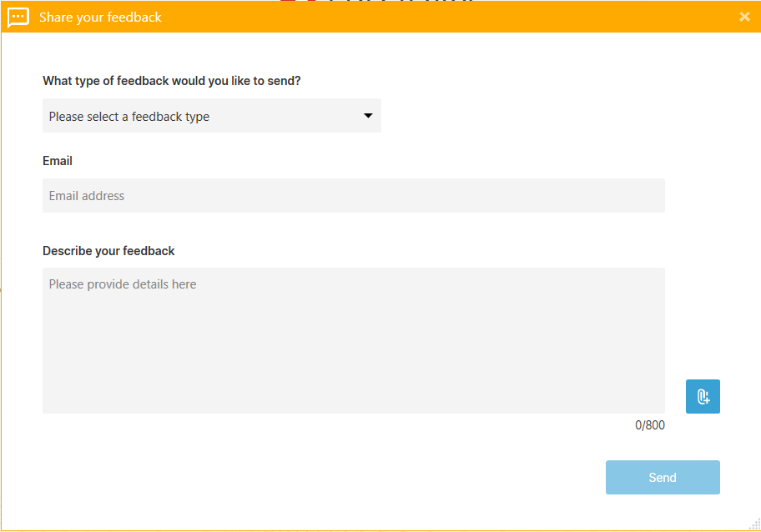Click the 'Share your feedback' header title
The image size is (761, 532).
click(100, 18)
